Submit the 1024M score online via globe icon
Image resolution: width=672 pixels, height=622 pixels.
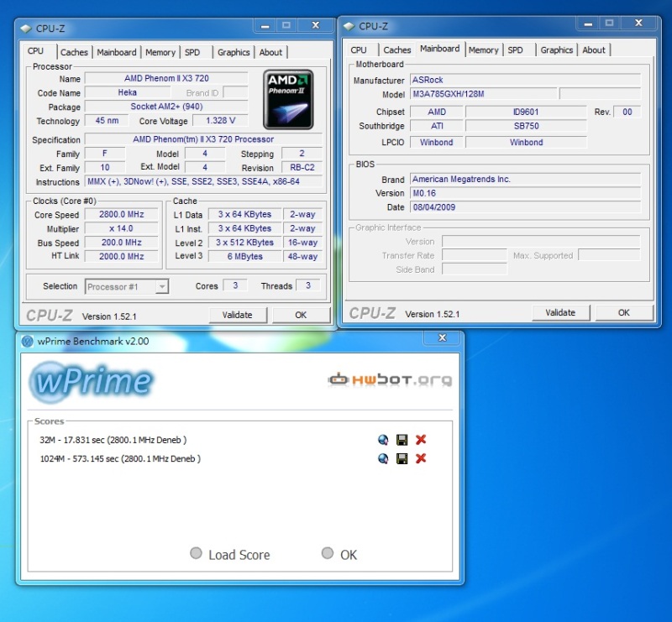(383, 458)
